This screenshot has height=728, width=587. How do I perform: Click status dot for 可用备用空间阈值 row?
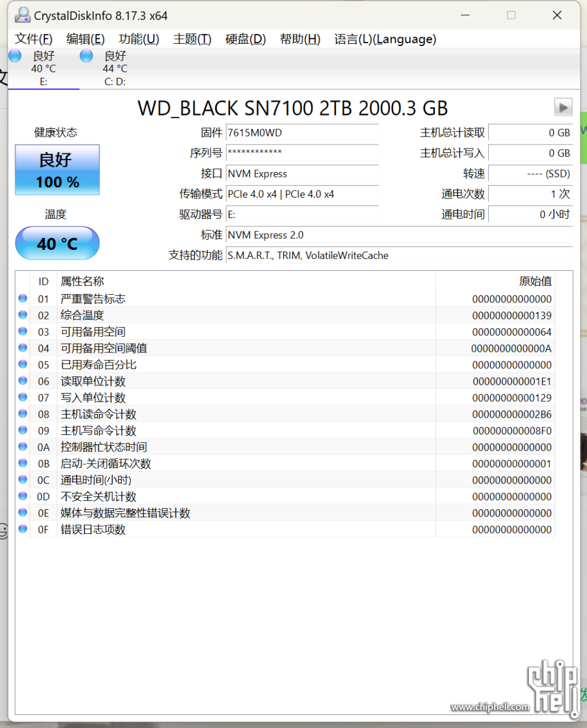[x=23, y=348]
